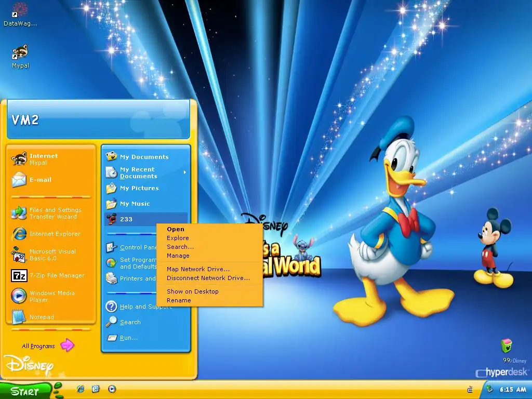Open the Search magnifier icon
Viewport: 532px width, 399px height.
[111, 322]
